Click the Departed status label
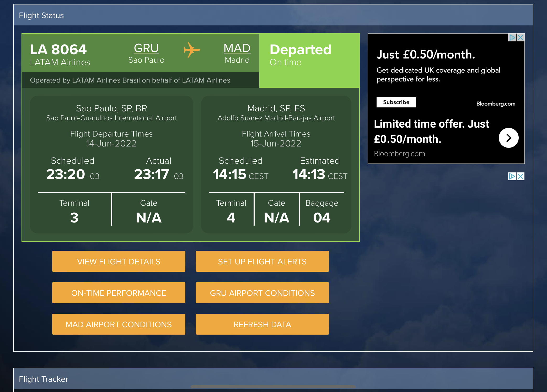 pyautogui.click(x=301, y=49)
